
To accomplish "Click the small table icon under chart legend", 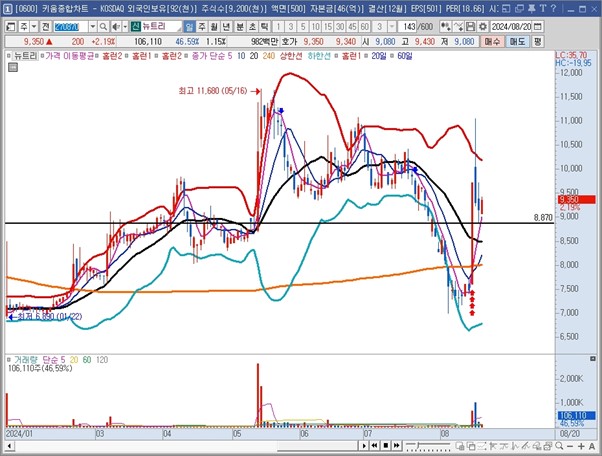I will [13, 68].
